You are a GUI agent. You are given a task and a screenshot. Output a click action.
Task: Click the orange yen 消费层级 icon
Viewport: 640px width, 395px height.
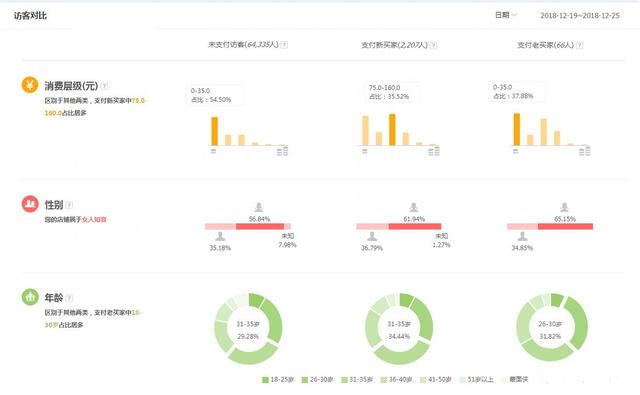click(x=30, y=85)
